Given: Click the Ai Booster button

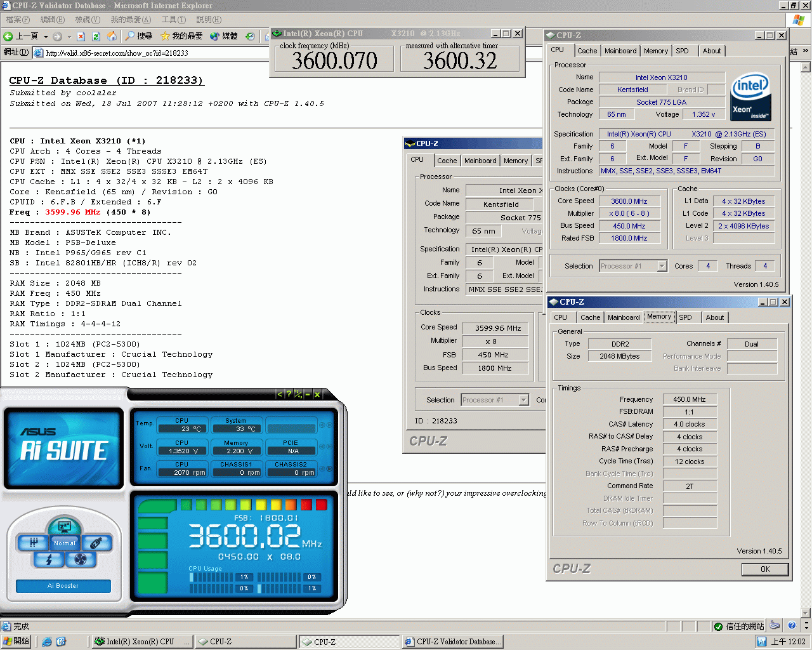Looking at the screenshot, I should point(63,585).
